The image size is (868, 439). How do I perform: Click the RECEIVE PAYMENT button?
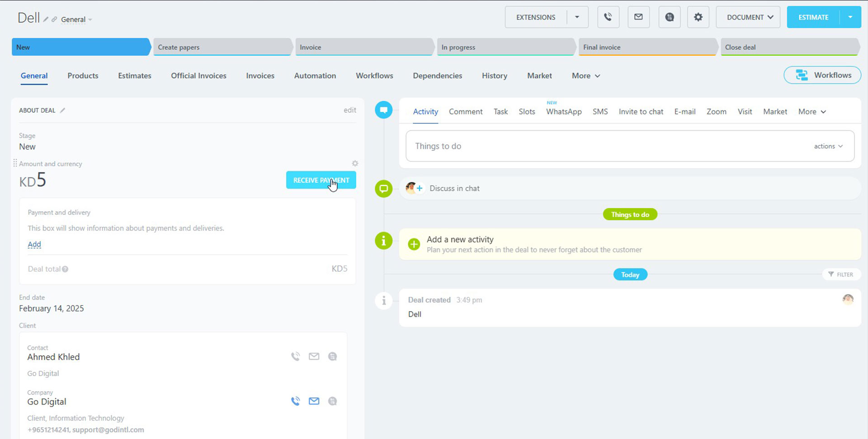pyautogui.click(x=321, y=180)
